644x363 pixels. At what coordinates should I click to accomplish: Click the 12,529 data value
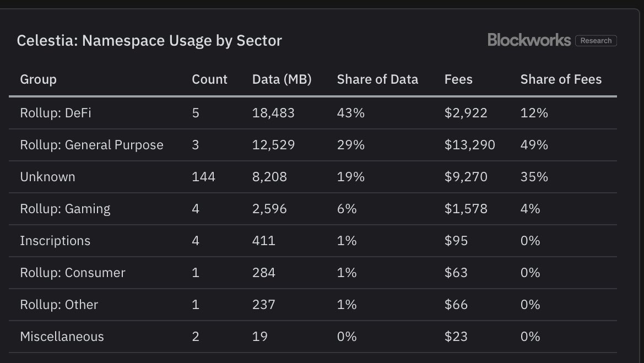pyautogui.click(x=273, y=145)
